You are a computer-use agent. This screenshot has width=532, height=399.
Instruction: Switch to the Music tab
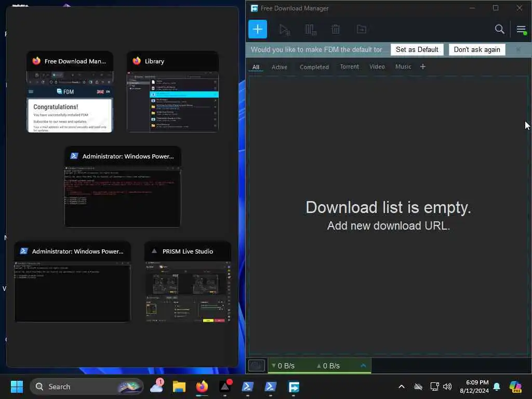tap(403, 67)
